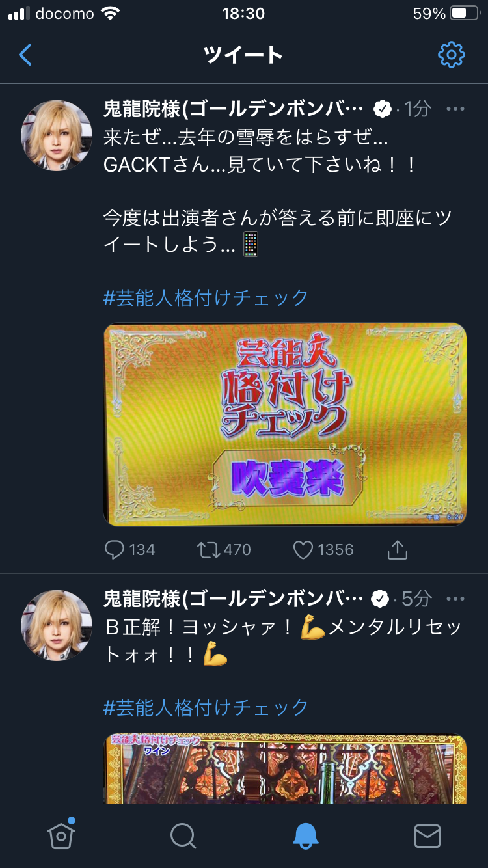Open tweet settings gear icon

coord(452,55)
